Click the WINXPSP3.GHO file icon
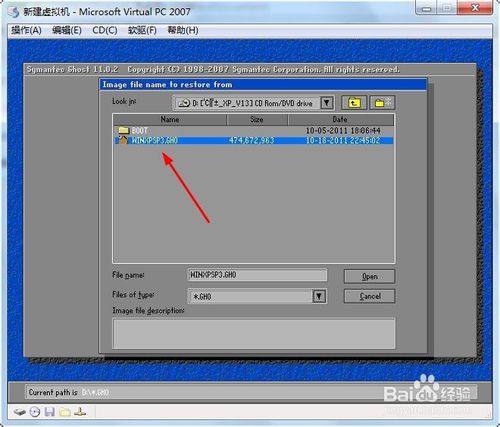Image resolution: width=500 pixels, height=427 pixels. [x=123, y=140]
